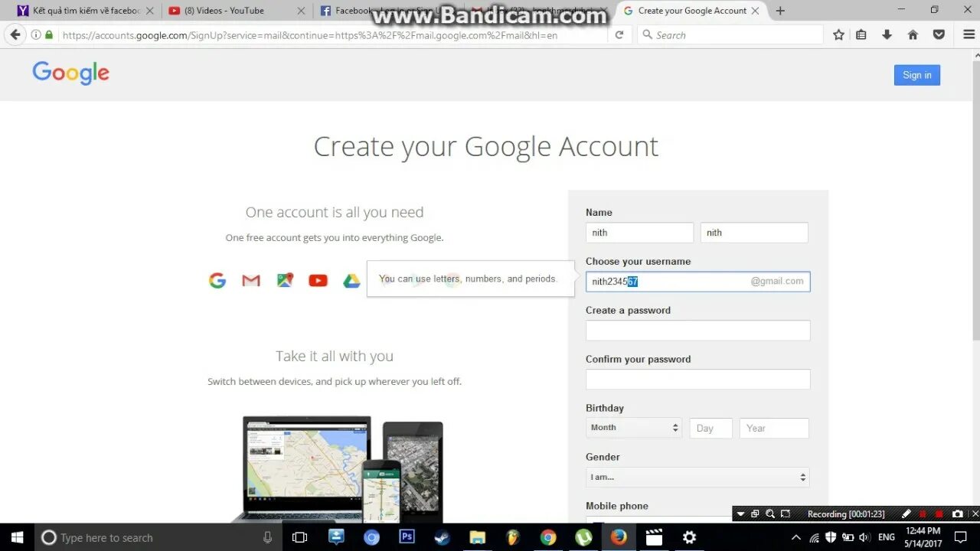Open uTorrent from the taskbar
The image size is (980, 551).
583,537
